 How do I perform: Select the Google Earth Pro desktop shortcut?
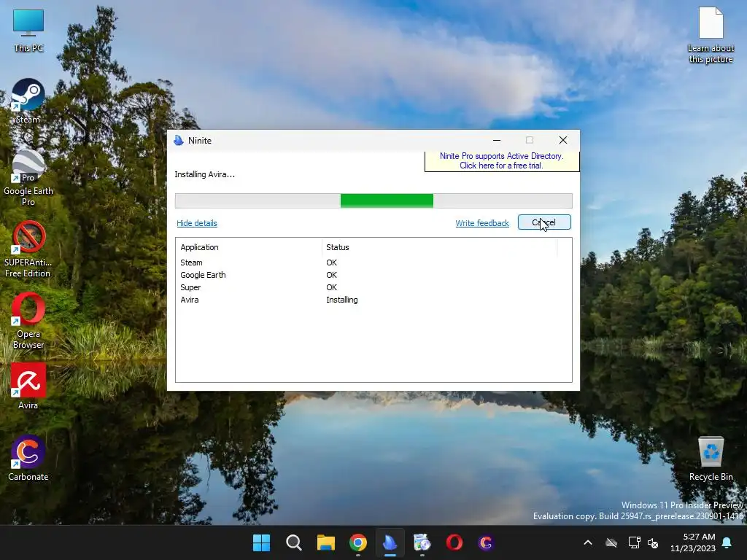tap(28, 178)
